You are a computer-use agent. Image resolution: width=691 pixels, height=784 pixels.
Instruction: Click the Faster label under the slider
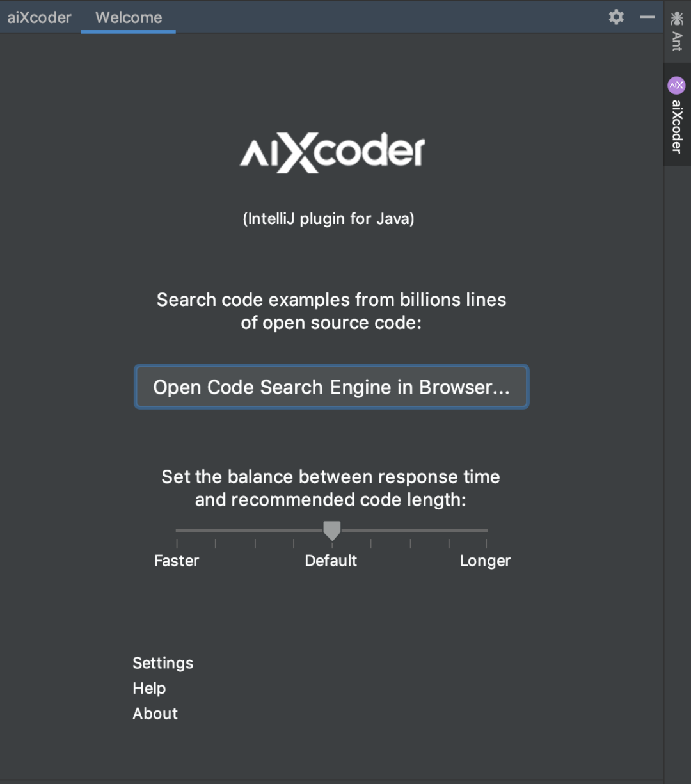tap(177, 561)
